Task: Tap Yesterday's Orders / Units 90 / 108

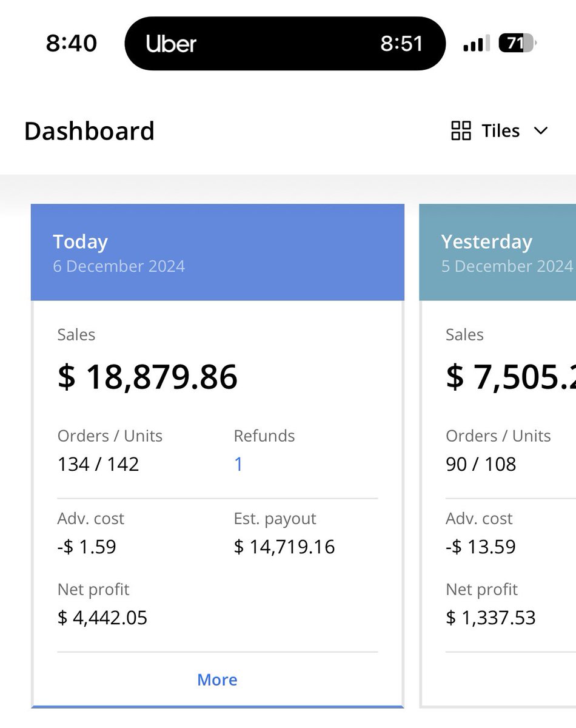Action: coord(481,464)
